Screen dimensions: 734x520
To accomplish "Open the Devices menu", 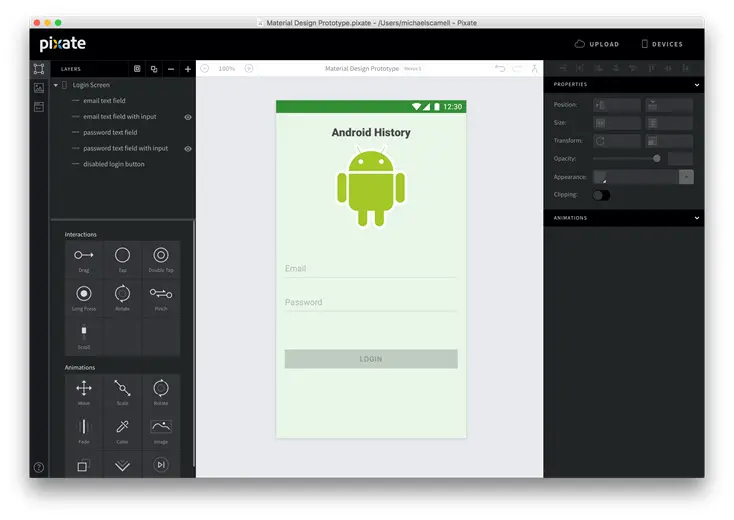I will point(662,44).
